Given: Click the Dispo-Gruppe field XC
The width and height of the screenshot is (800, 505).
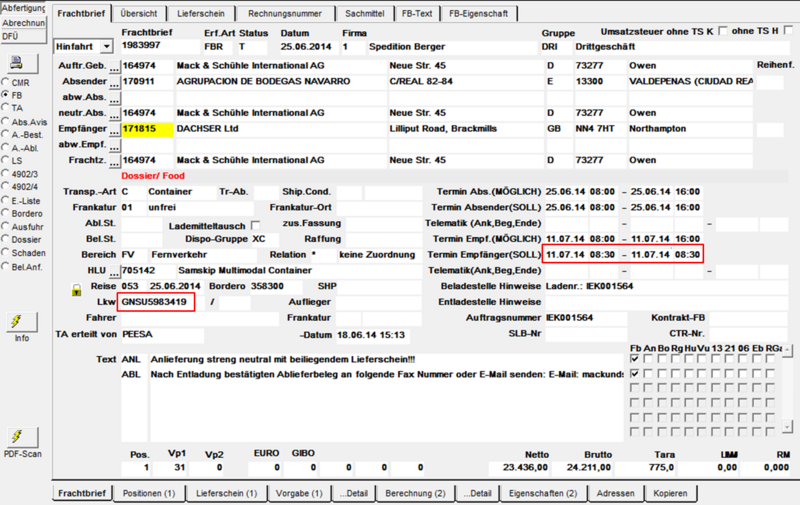Looking at the screenshot, I should 265,239.
